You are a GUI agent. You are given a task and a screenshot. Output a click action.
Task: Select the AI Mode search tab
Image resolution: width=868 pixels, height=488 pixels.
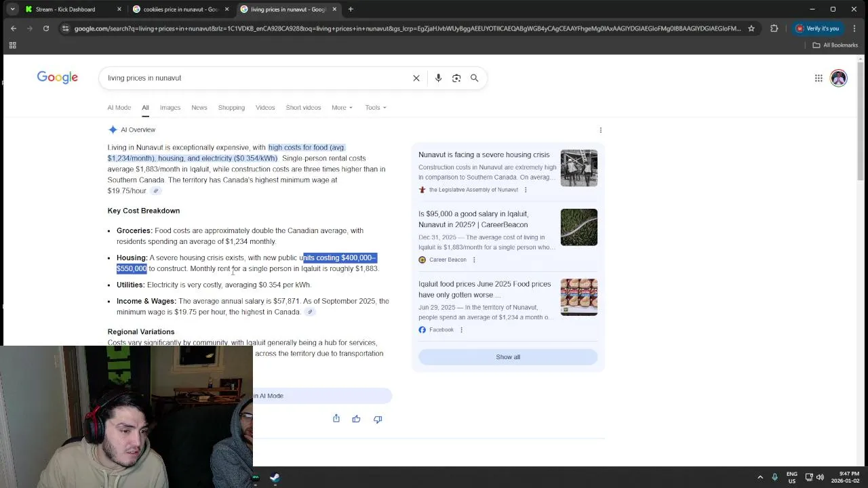coord(119,108)
